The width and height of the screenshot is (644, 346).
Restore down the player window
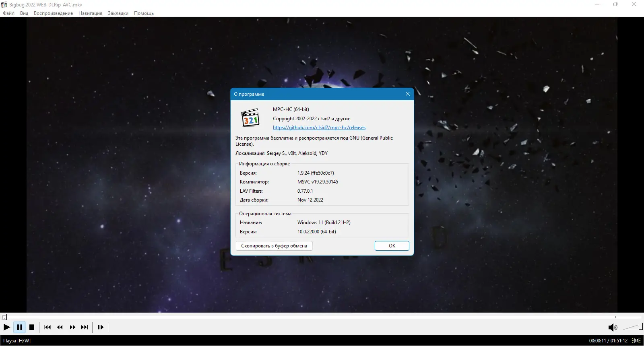pos(615,4)
